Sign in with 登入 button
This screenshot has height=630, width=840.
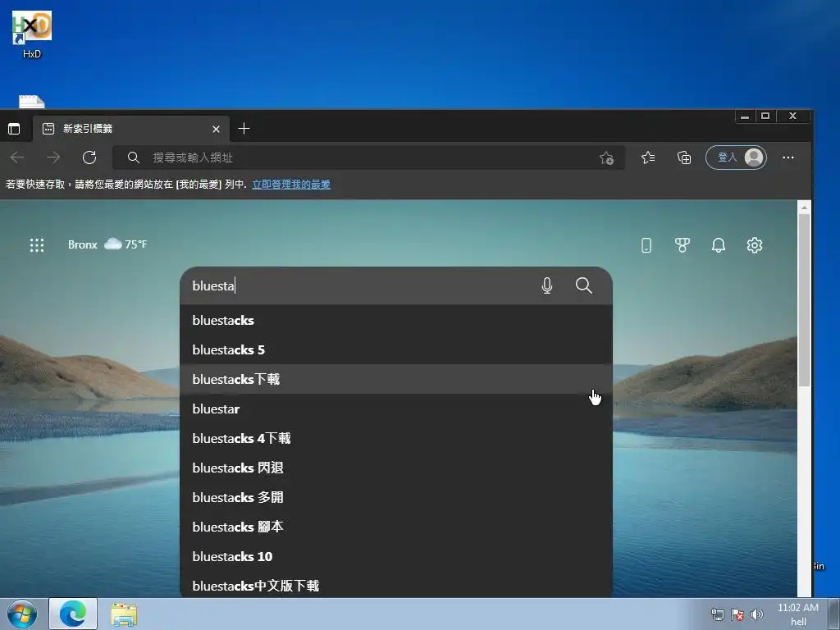click(736, 157)
